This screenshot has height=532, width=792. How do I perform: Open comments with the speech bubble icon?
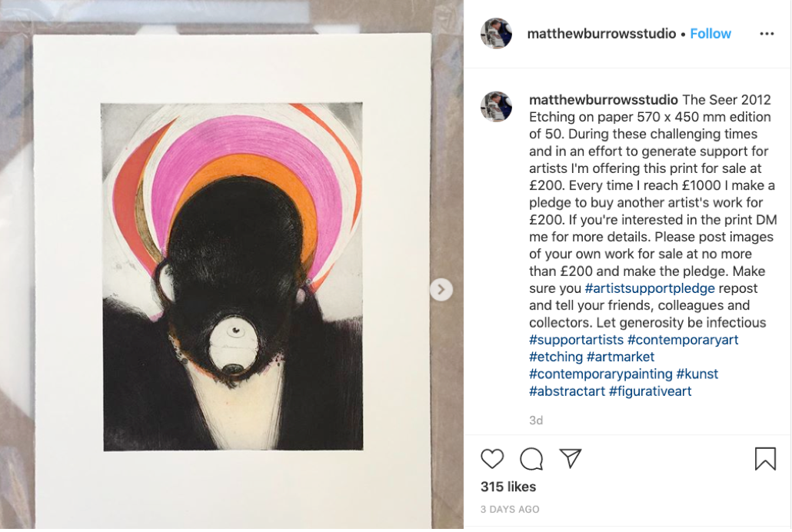(531, 459)
